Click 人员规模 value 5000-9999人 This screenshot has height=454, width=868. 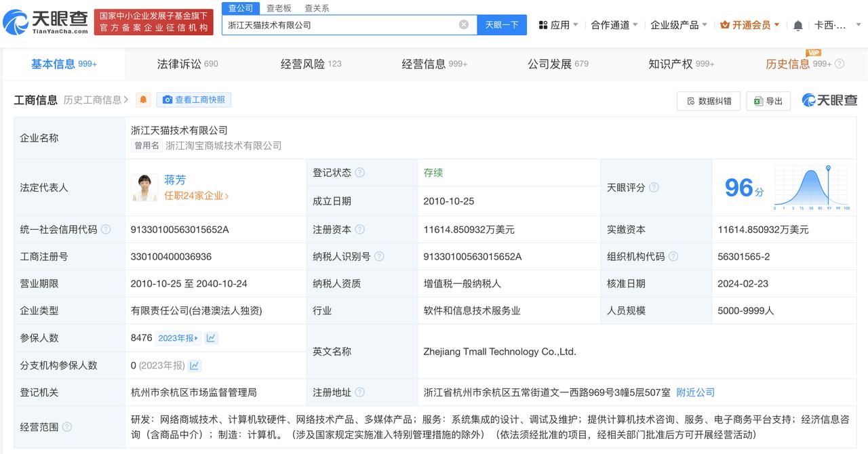[x=746, y=311]
